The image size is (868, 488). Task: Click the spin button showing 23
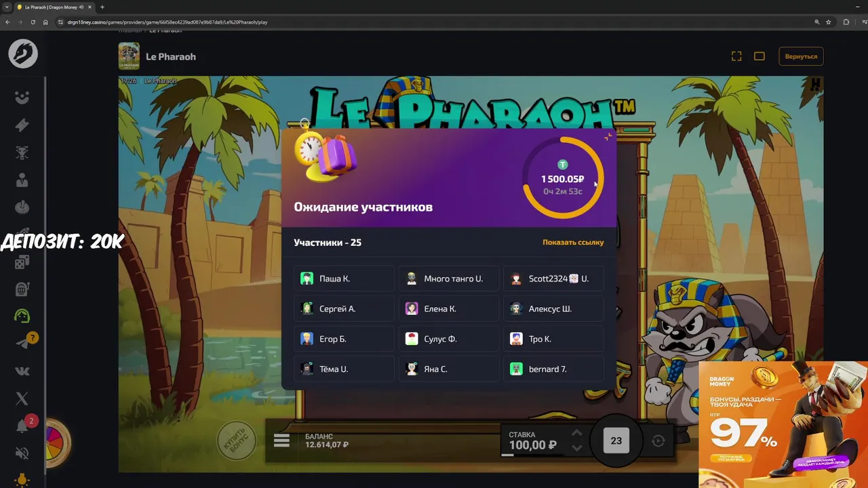pyautogui.click(x=616, y=441)
